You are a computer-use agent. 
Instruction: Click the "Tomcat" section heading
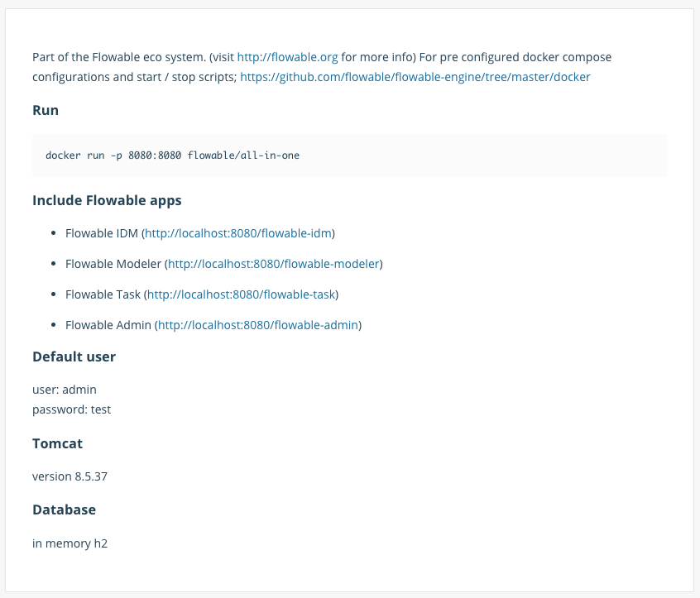pyautogui.click(x=57, y=443)
